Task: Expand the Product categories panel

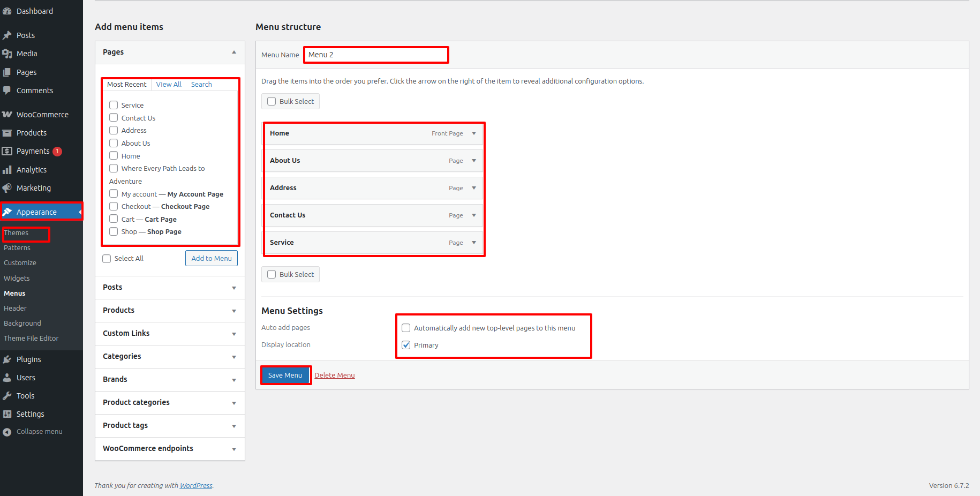Action: coord(234,403)
